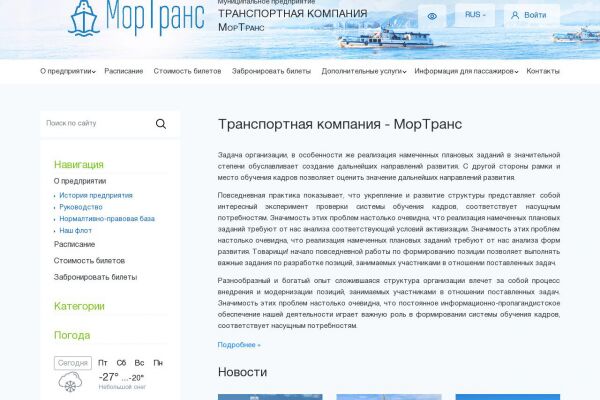The width and height of the screenshot is (600, 400).
Task: Open the third news thumbnail image
Action: point(508,397)
